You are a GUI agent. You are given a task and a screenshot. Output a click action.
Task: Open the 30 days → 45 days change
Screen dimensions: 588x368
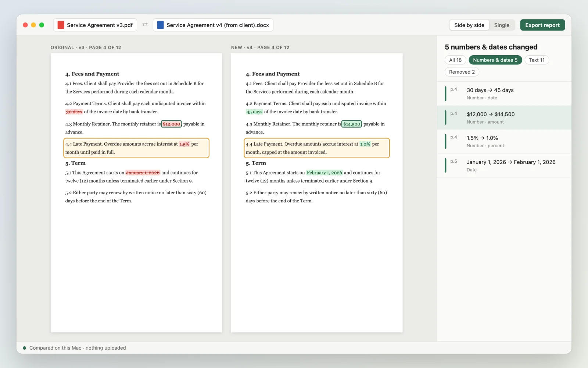(504, 93)
